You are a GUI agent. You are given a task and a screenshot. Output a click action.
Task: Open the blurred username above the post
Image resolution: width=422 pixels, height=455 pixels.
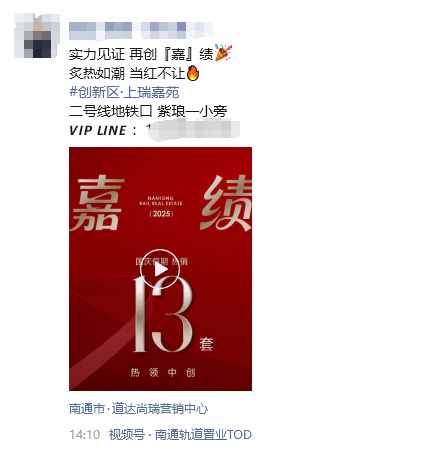(141, 31)
